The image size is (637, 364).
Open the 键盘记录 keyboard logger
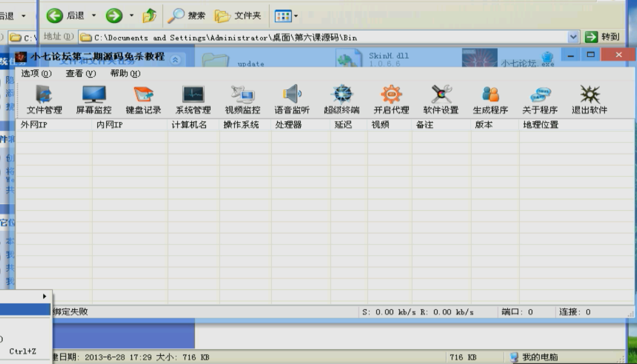[143, 99]
